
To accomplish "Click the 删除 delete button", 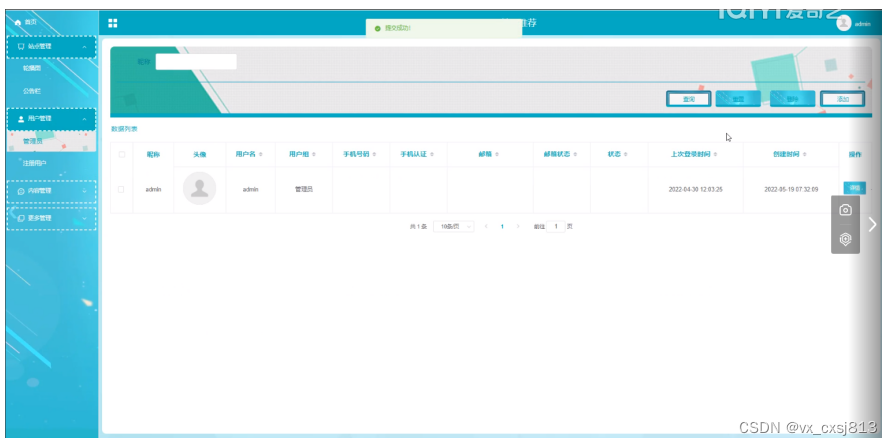I will [x=792, y=99].
